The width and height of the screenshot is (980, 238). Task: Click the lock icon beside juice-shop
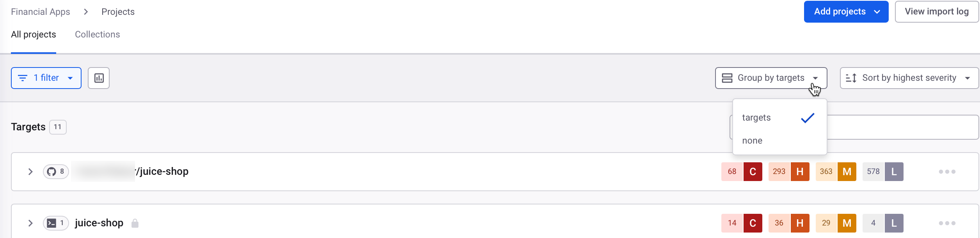(135, 223)
